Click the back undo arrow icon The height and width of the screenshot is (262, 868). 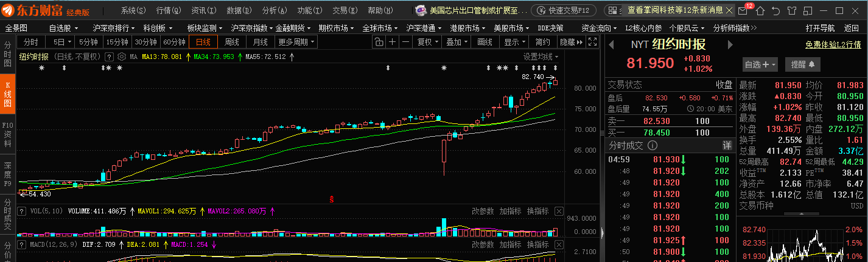[776, 10]
